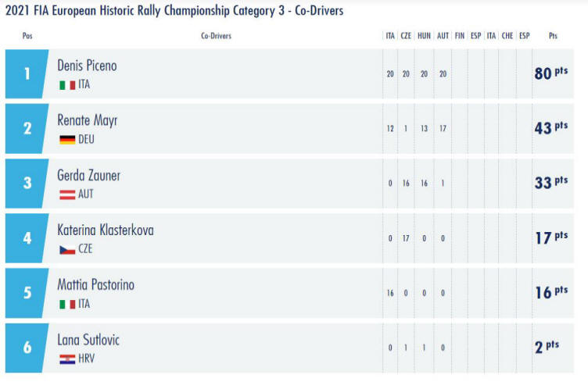Click Lana Sutlovic's name
Image resolution: width=588 pixels, height=382 pixels.
point(88,340)
